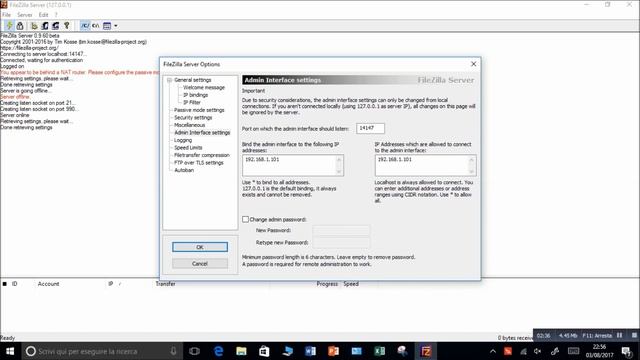The height and width of the screenshot is (360, 640).
Task: Select Autoban tree item
Action: 184,170
